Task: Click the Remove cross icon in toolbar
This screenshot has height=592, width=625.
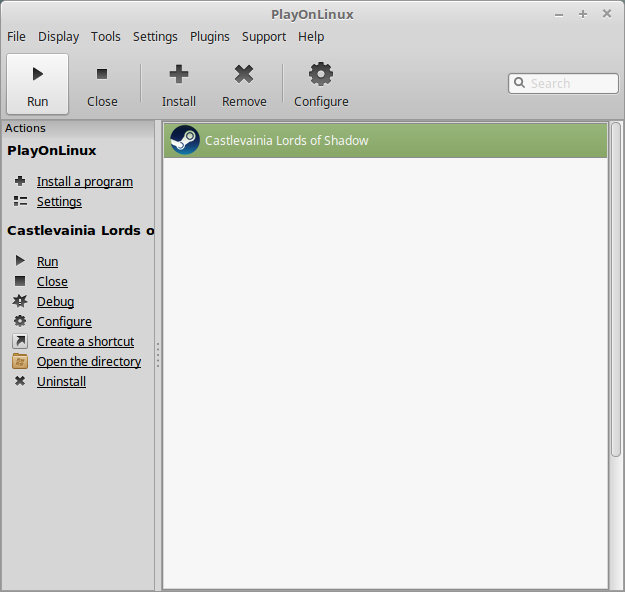Action: click(x=244, y=74)
